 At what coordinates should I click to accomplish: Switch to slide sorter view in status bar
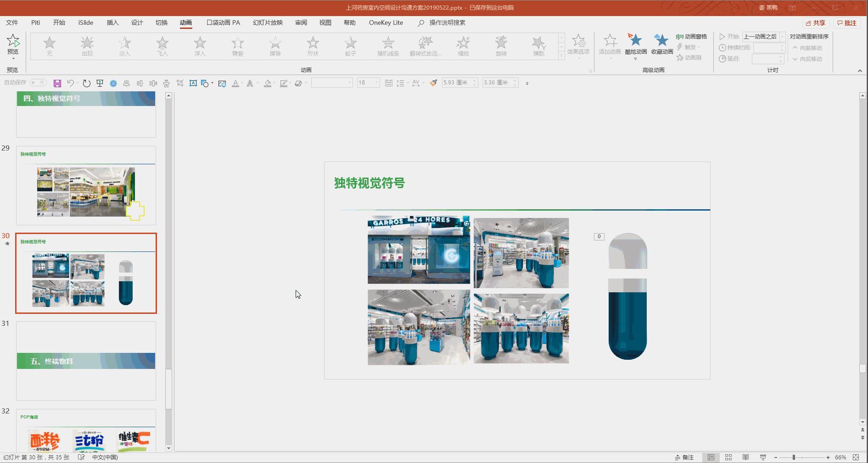(728, 457)
